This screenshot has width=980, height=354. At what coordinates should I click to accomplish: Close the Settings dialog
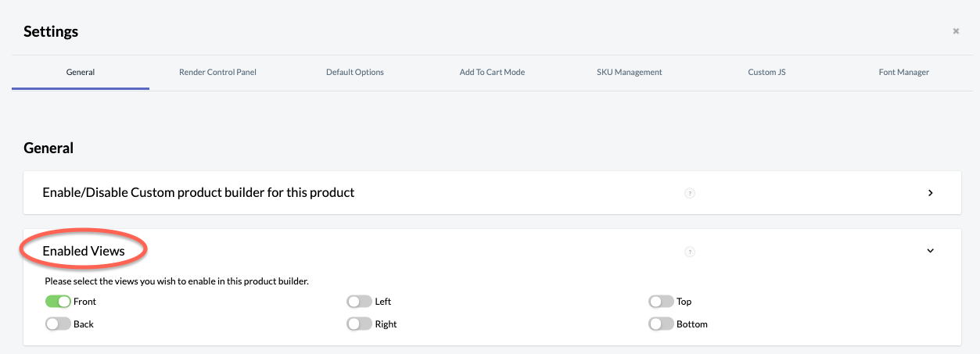pos(956,31)
